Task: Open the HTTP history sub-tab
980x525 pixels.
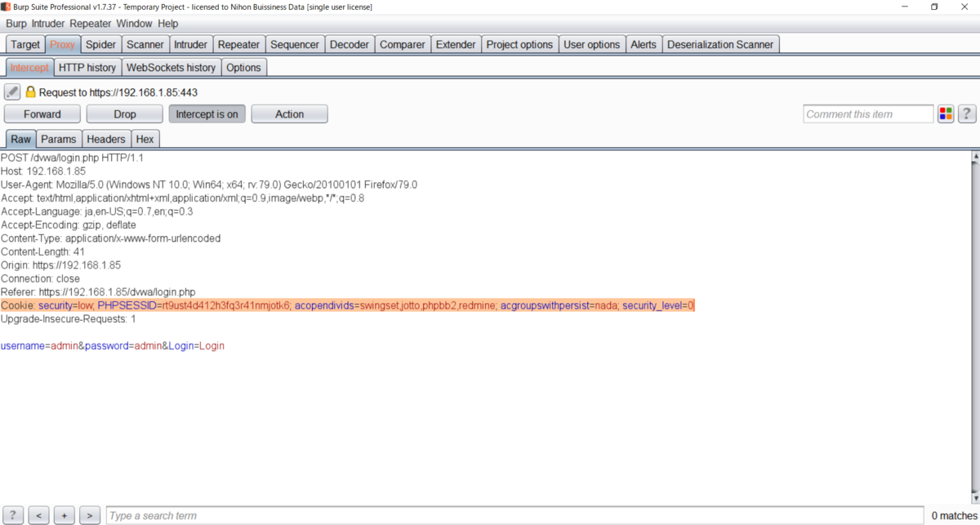Action: pos(87,68)
